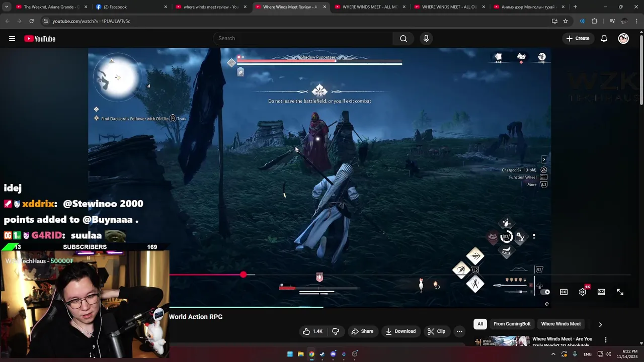The width and height of the screenshot is (644, 362).
Task: Open the tab search dropdown arrow
Action: click(6, 7)
